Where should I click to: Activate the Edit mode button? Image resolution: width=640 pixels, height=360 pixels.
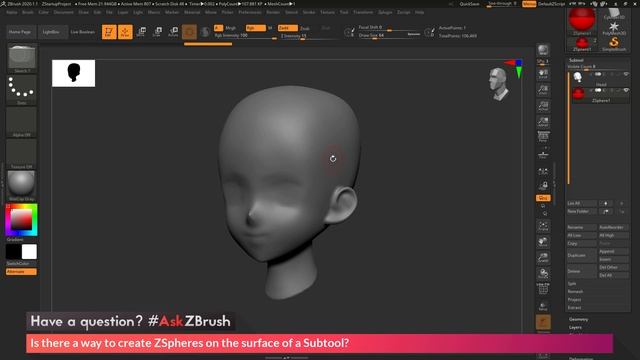click(109, 32)
